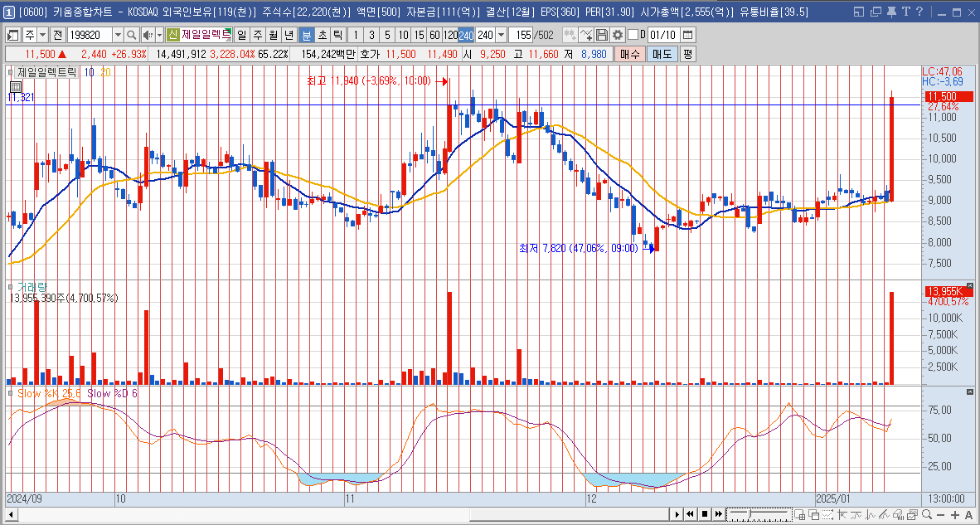Click the red 매수 buy button
This screenshot has height=525, width=980.
[629, 55]
